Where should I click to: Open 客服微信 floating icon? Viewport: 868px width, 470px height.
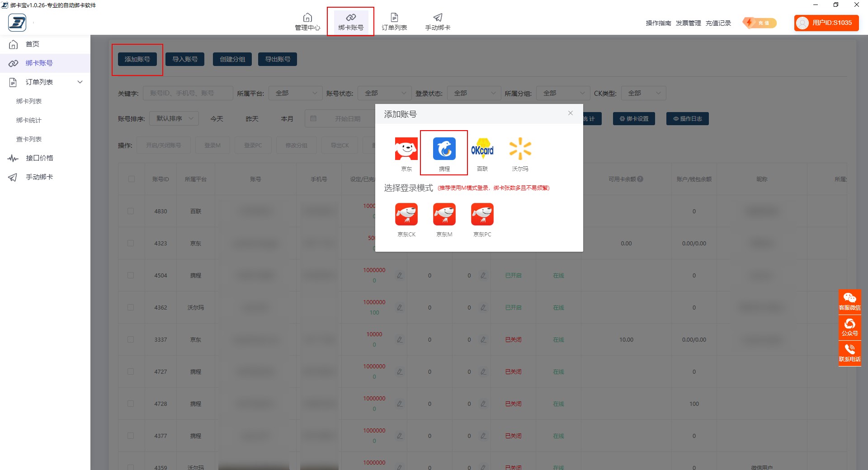tap(850, 301)
